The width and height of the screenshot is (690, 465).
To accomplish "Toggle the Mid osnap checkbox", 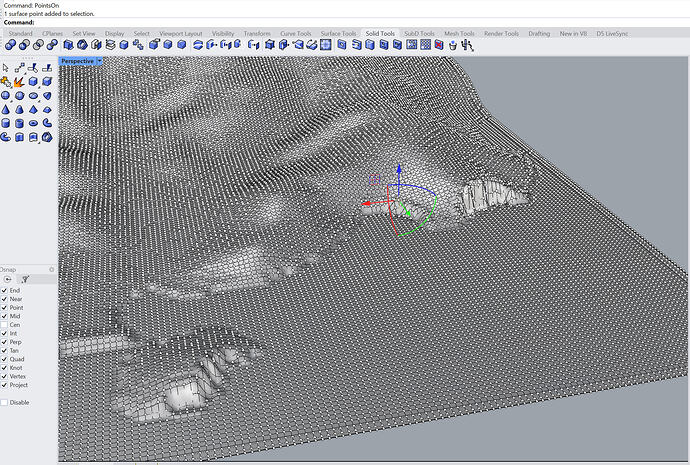I will tap(4, 316).
